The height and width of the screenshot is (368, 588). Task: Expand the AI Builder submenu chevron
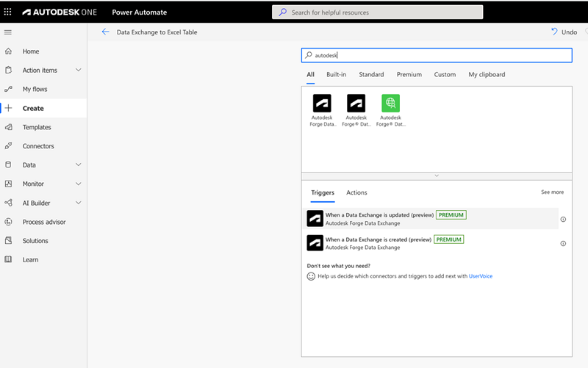78,203
